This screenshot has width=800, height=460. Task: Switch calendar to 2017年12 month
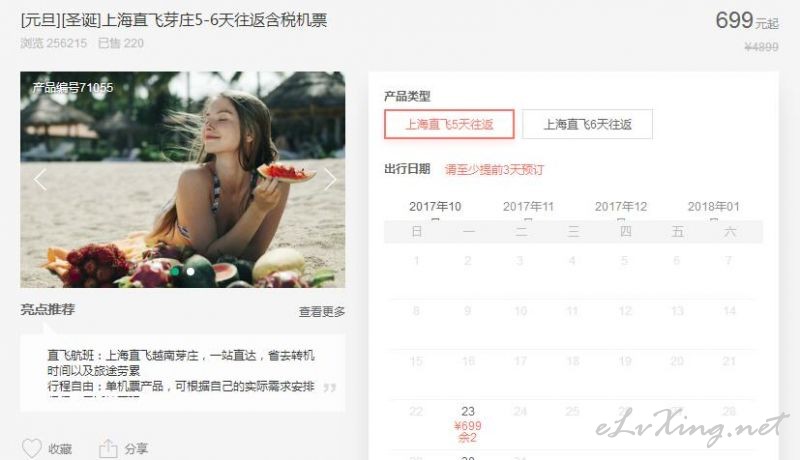tap(620, 207)
